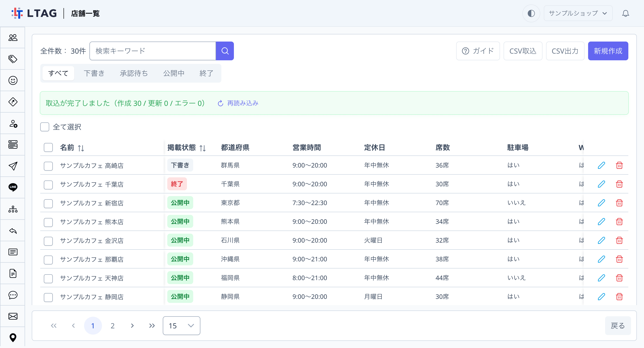Open the add-user sidebar icon
Viewport: 644px width, 348px height.
[13, 123]
